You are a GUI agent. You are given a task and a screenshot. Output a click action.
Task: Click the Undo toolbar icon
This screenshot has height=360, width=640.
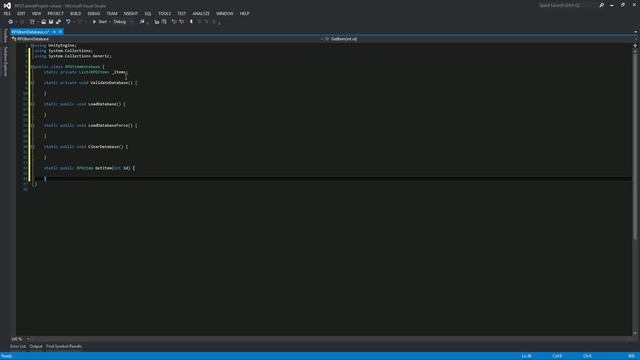[68, 22]
